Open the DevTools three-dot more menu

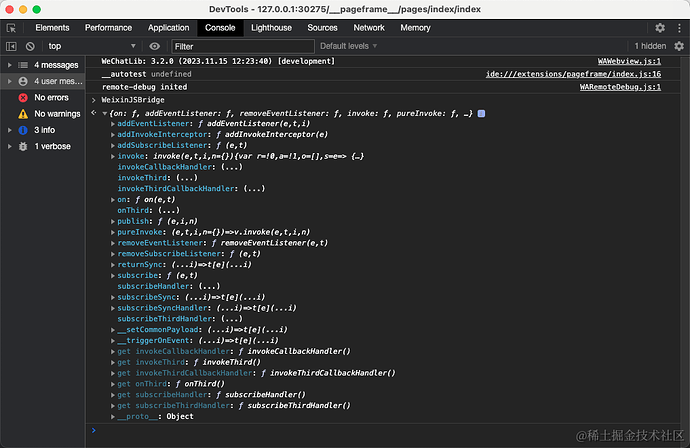tap(679, 28)
